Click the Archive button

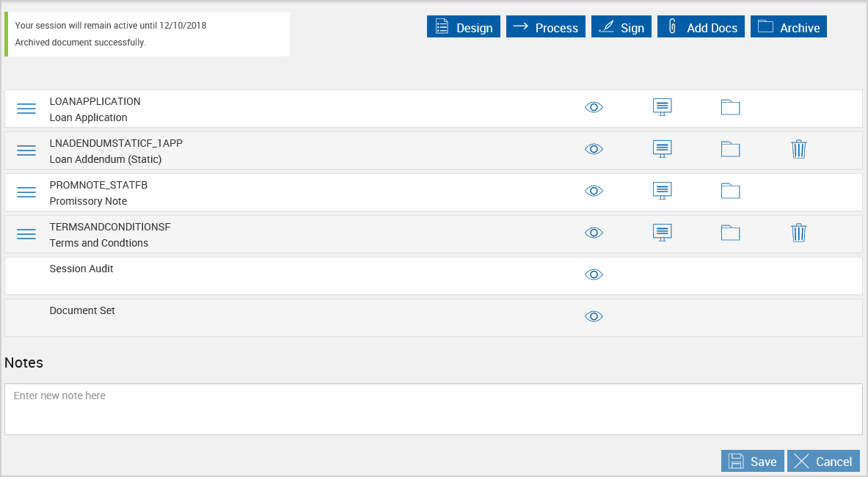click(788, 27)
